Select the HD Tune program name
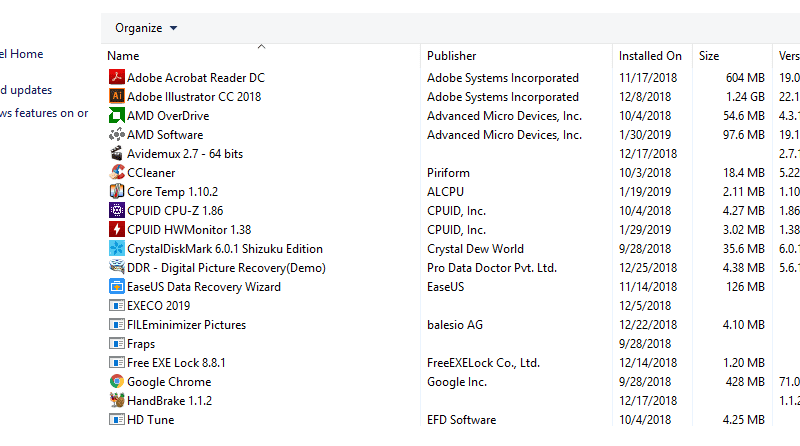Screen dimensions: 800x446 pos(151,419)
